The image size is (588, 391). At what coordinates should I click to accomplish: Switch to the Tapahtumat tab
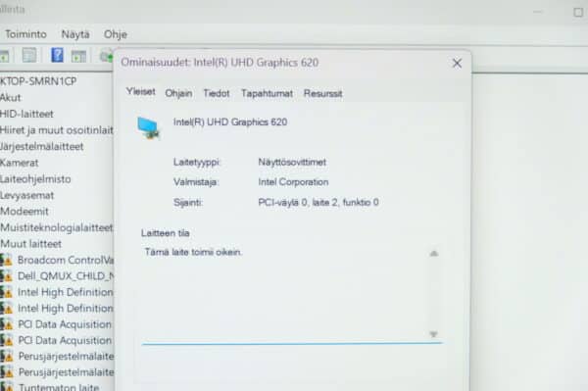[x=267, y=93]
